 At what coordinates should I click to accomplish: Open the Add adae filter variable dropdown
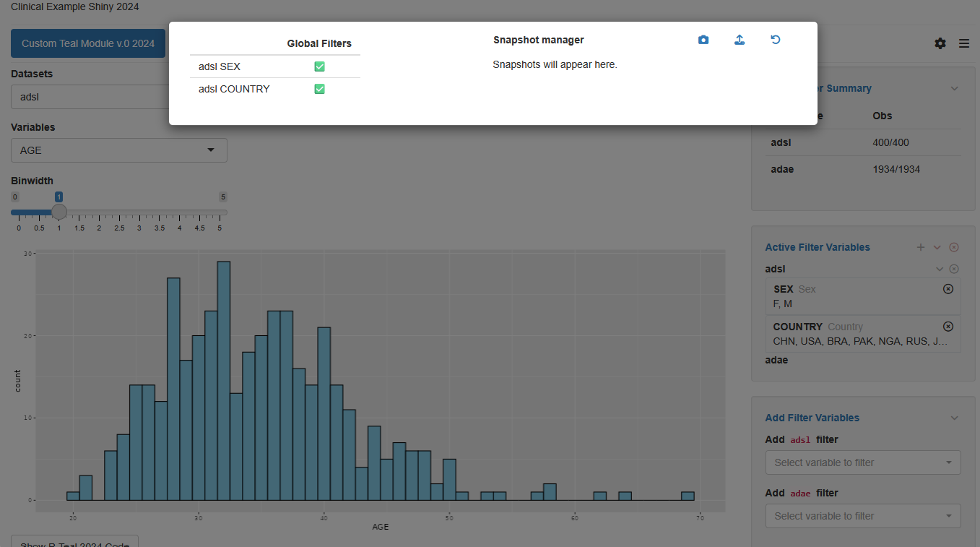[862, 516]
